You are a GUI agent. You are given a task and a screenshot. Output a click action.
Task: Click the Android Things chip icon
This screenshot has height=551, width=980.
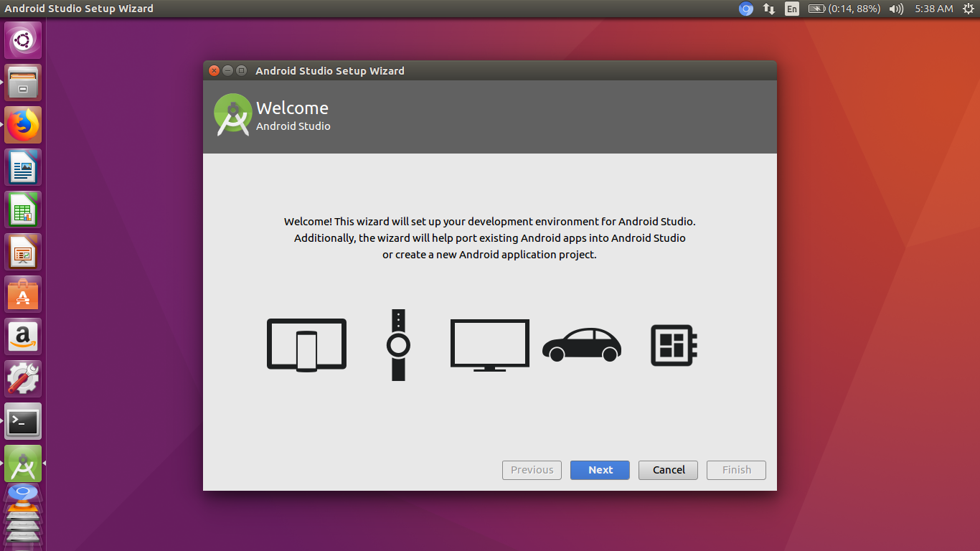[x=674, y=345]
